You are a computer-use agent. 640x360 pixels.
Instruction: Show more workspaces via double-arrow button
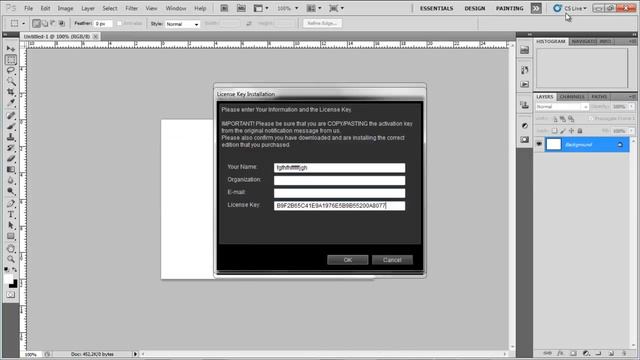click(536, 8)
